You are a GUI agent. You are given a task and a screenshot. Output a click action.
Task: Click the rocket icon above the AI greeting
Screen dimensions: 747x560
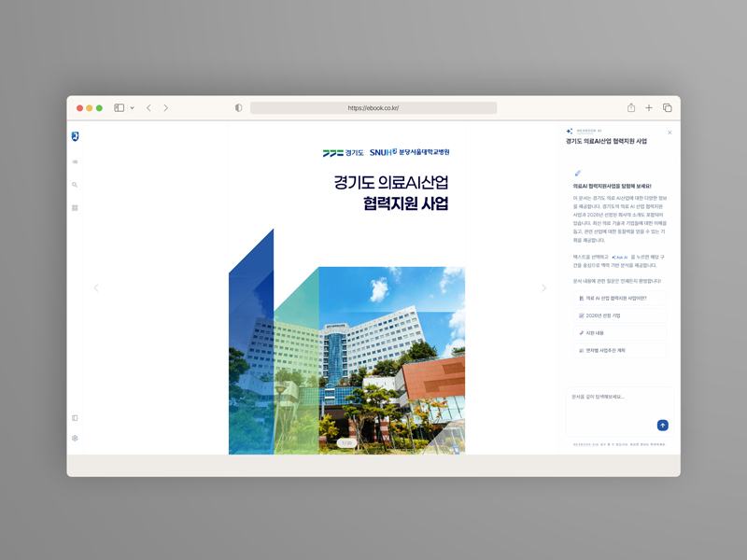coord(578,173)
